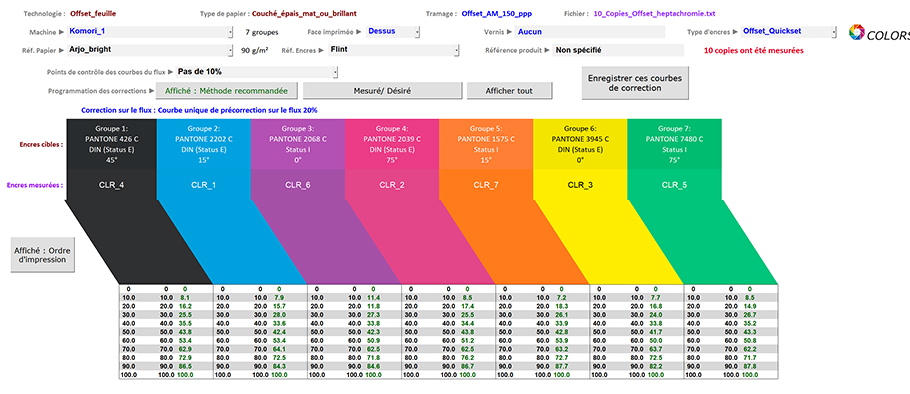Click the Mesuré/ Désiré button
Viewport: 910px width, 394px height.
(x=382, y=91)
